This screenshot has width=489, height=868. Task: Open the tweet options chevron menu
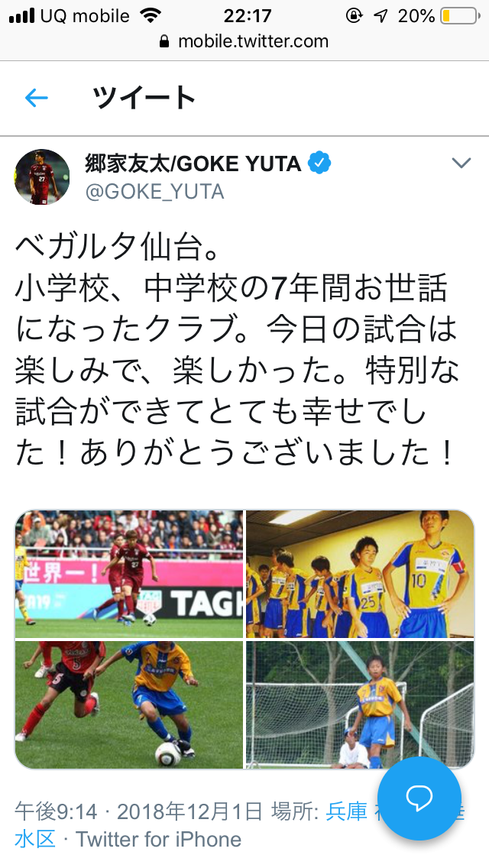point(461,163)
